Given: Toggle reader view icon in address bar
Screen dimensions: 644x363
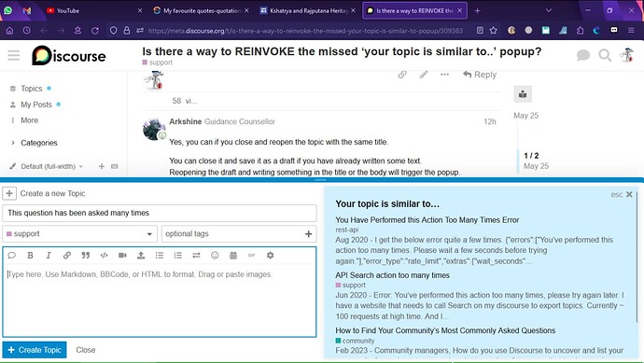Looking at the screenshot, I should coord(480,31).
